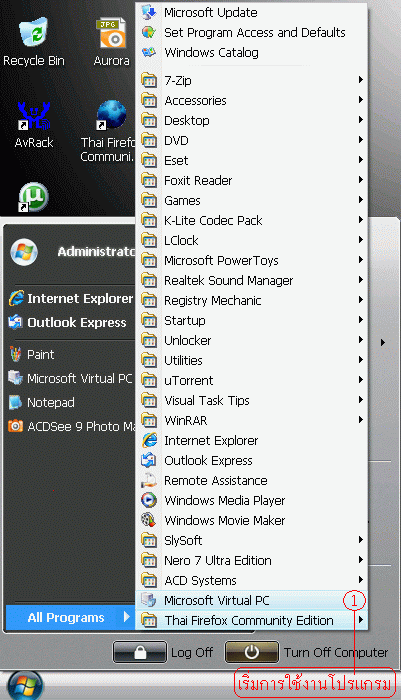Screen dimensions: 401x700
Task: Click the Microsoft Update label
Action: tap(211, 12)
